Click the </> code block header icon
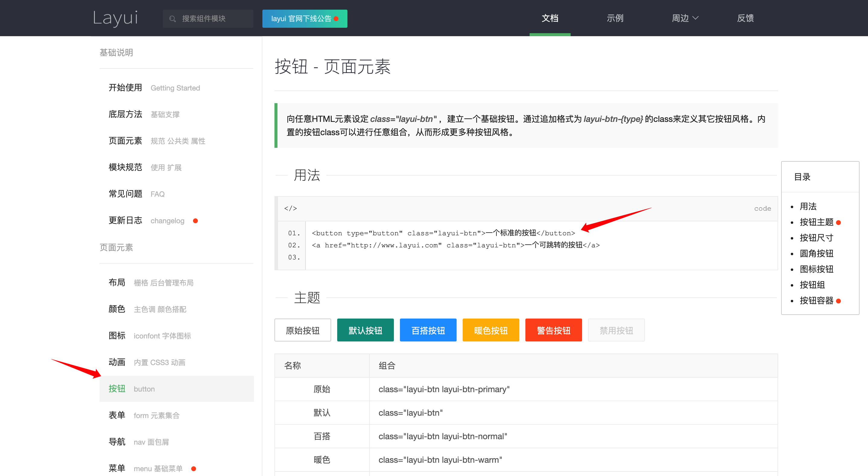Viewport: 868px width, 476px height. (x=290, y=208)
